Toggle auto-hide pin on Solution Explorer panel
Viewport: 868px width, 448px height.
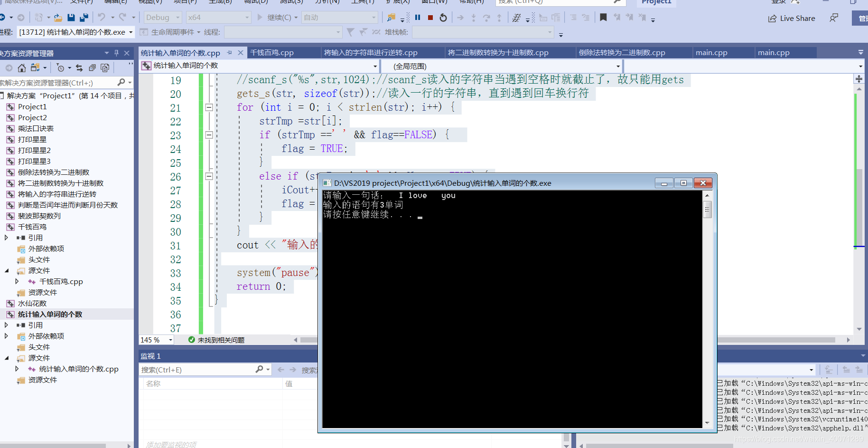117,53
